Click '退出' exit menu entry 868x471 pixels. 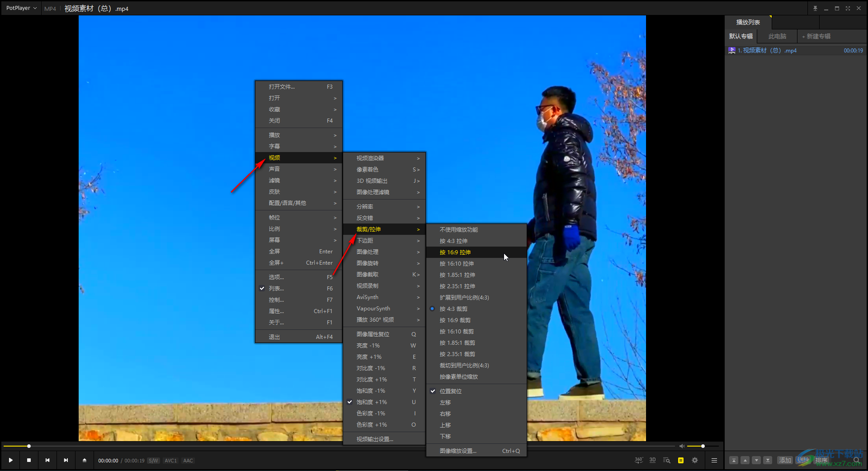tap(298, 337)
